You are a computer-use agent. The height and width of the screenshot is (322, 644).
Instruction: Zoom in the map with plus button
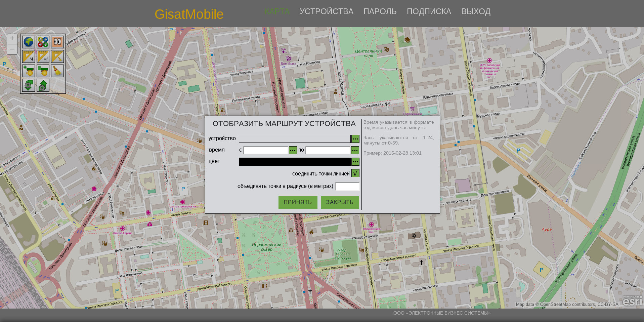12,38
